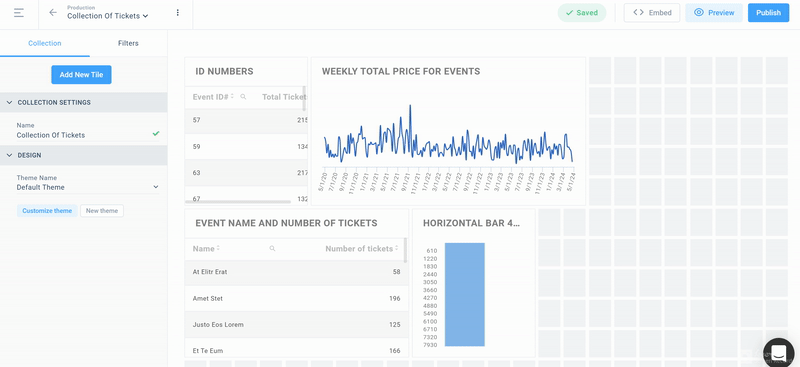Select the Collection tab

(x=45, y=43)
